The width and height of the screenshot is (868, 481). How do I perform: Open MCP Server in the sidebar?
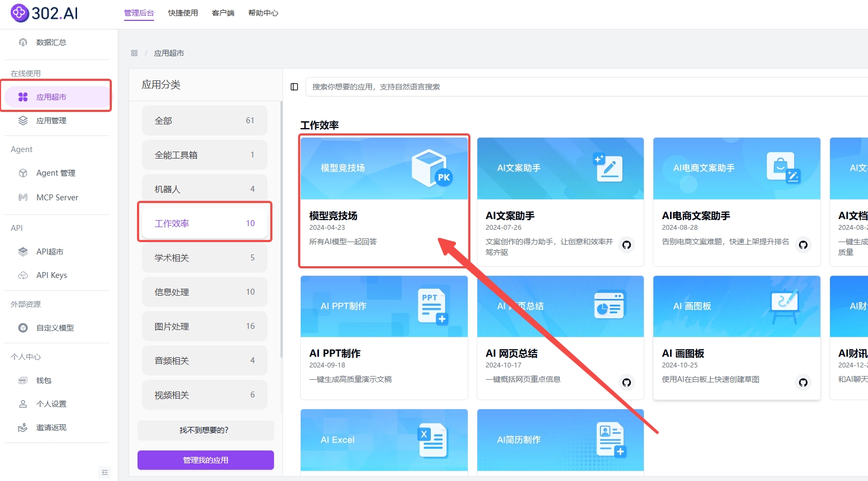tap(57, 197)
